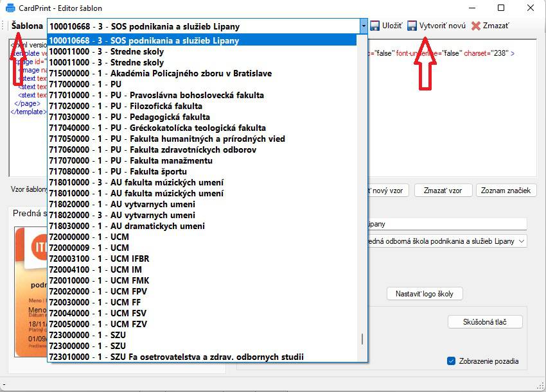Choose 723010000 SZU Fa osetrovatelstva entry
546x392 pixels.
tap(176, 357)
